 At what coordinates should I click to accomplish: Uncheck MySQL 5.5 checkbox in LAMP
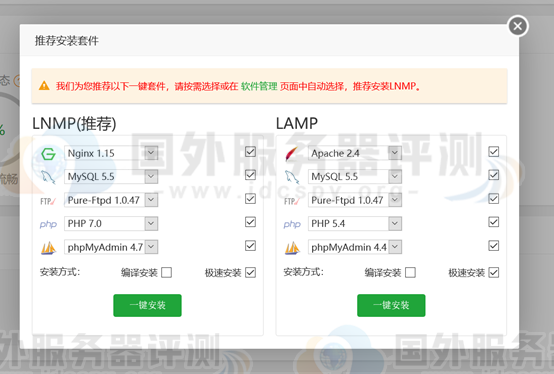pos(494,175)
